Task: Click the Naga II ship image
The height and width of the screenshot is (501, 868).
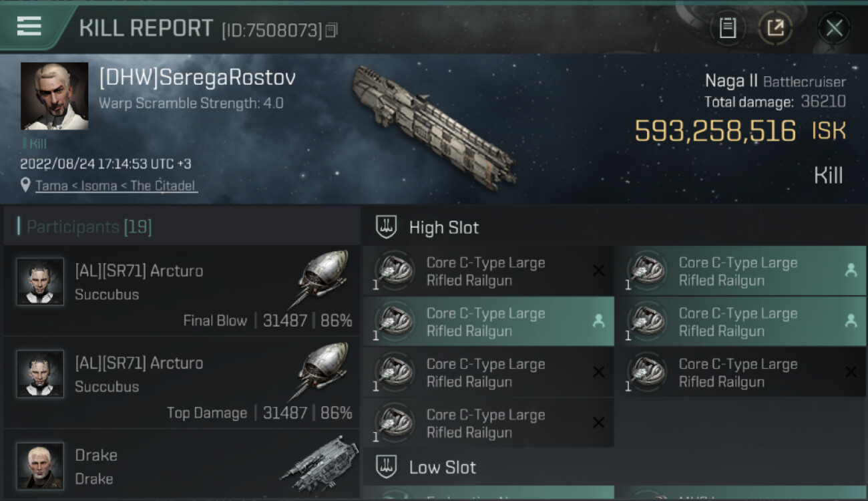Action: (433, 124)
